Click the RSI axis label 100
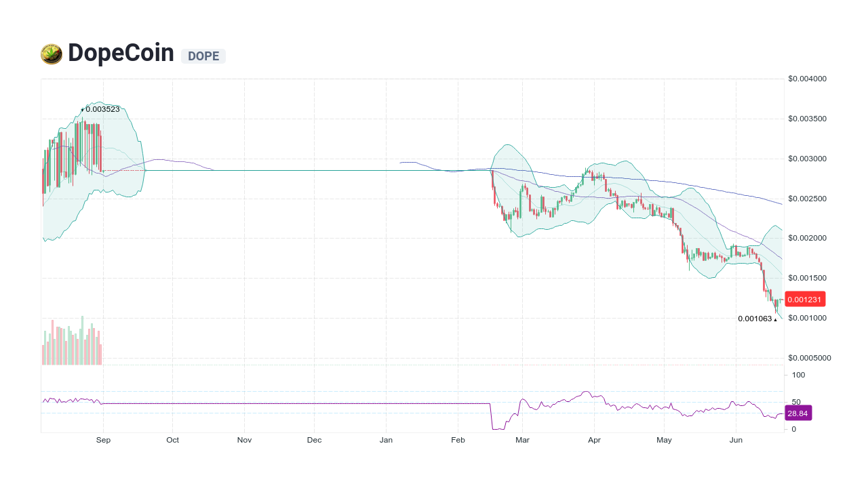 [x=798, y=375]
